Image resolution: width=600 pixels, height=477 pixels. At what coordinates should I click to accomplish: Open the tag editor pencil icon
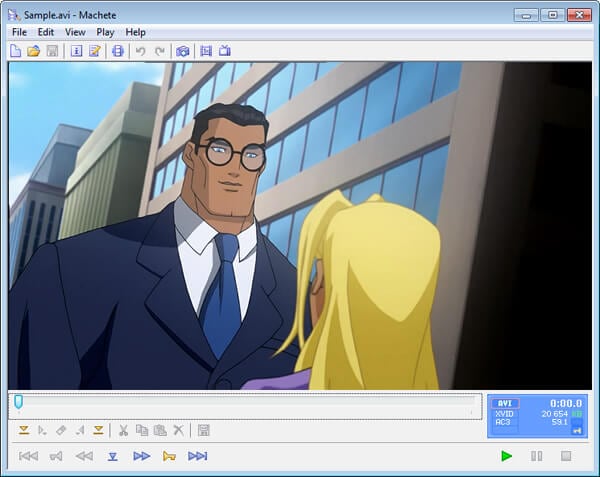pos(95,51)
